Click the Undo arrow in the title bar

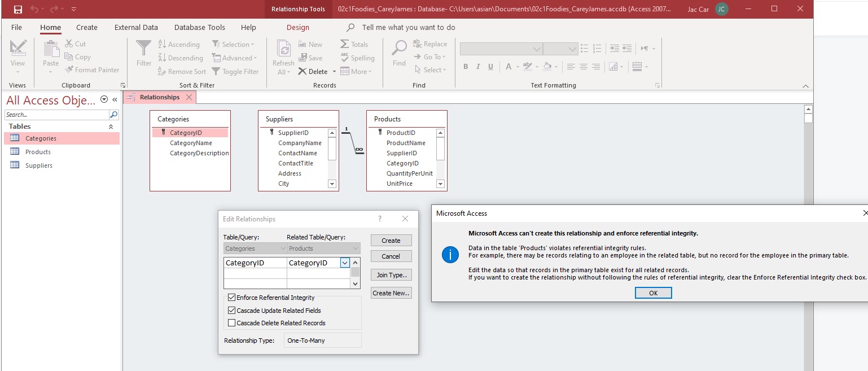pyautogui.click(x=34, y=9)
